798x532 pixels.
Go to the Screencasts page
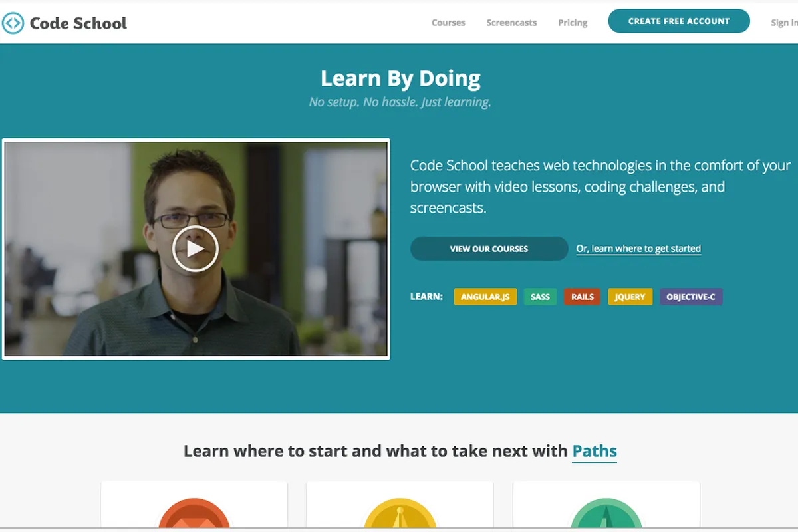pos(511,23)
